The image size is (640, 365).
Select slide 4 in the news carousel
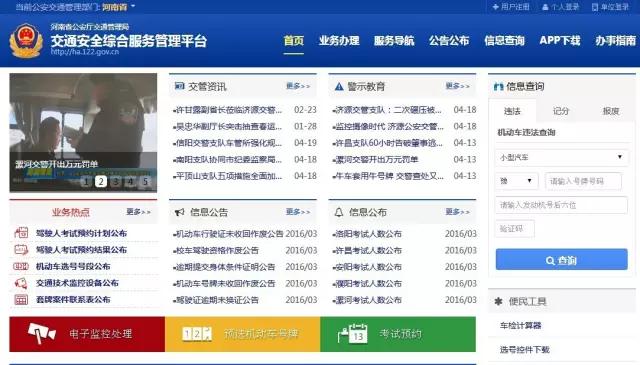131,182
